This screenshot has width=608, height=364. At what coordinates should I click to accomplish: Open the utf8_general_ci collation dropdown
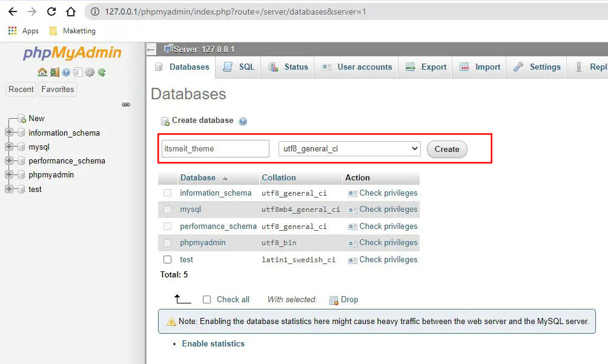(350, 148)
